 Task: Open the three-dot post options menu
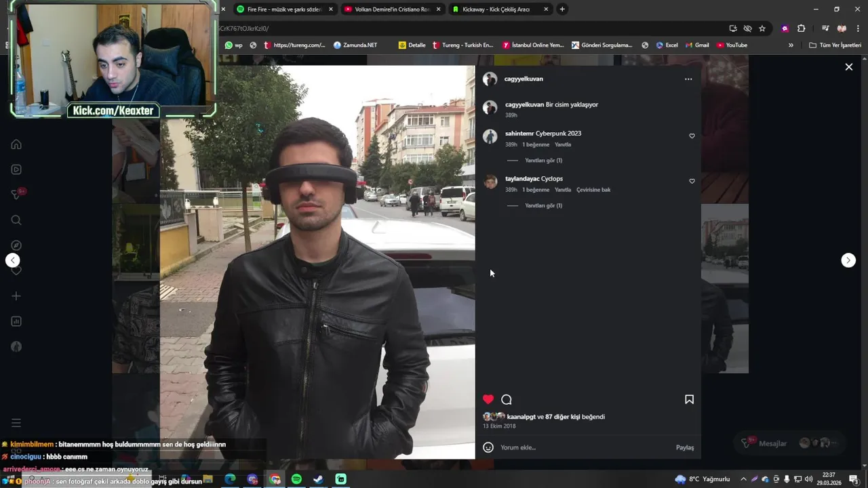688,79
